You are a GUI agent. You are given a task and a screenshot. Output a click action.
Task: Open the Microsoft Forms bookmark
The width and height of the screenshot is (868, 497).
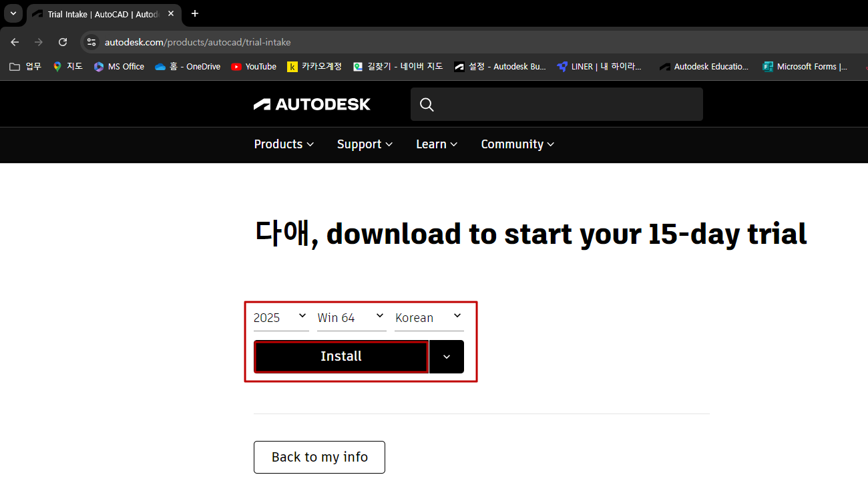click(805, 66)
